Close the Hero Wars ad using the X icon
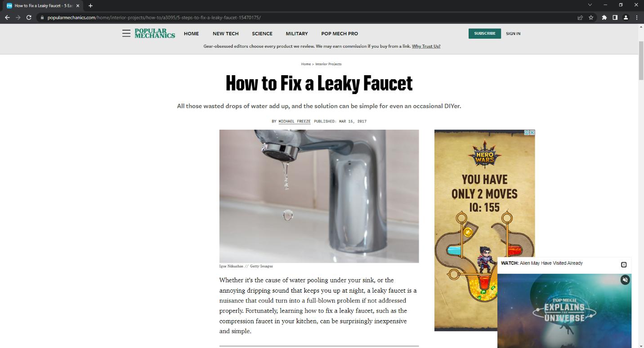The width and height of the screenshot is (644, 348). pos(532,132)
